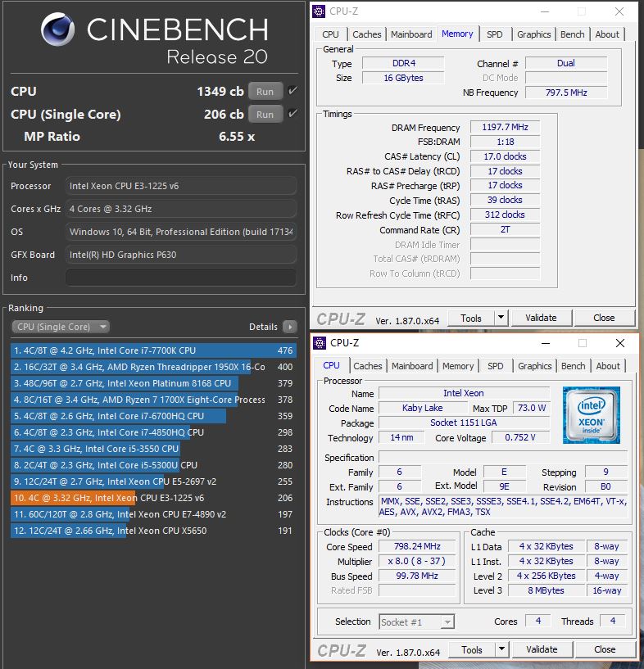
Task: Click CPU-Z app icon in upper window title bar
Action: 319,11
